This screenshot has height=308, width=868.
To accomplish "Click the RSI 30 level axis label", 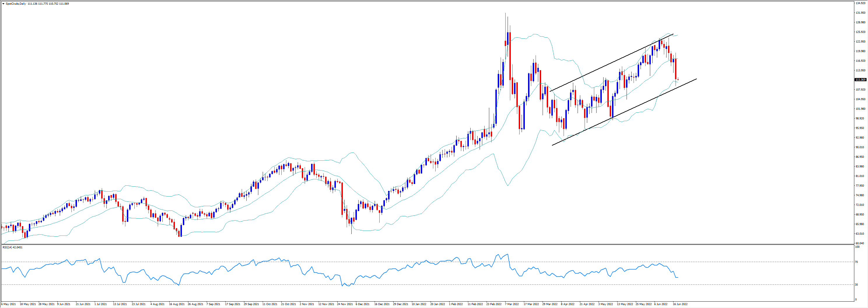I will pos(857,285).
